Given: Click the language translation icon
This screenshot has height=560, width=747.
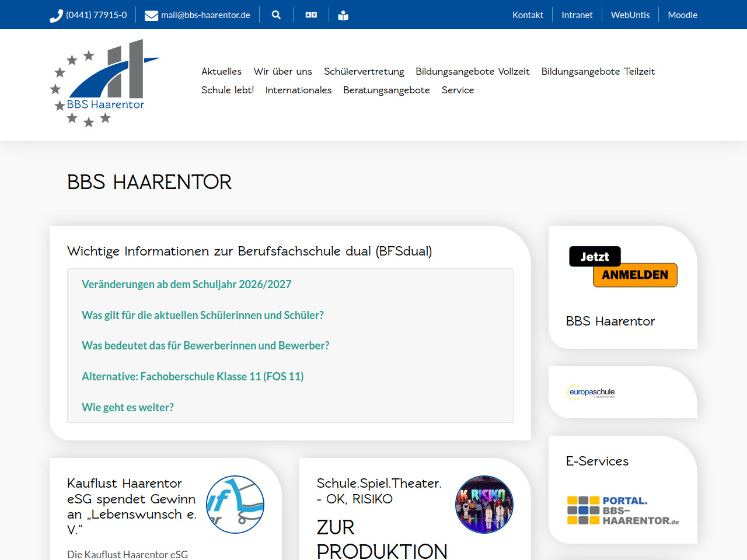Looking at the screenshot, I should (x=311, y=15).
